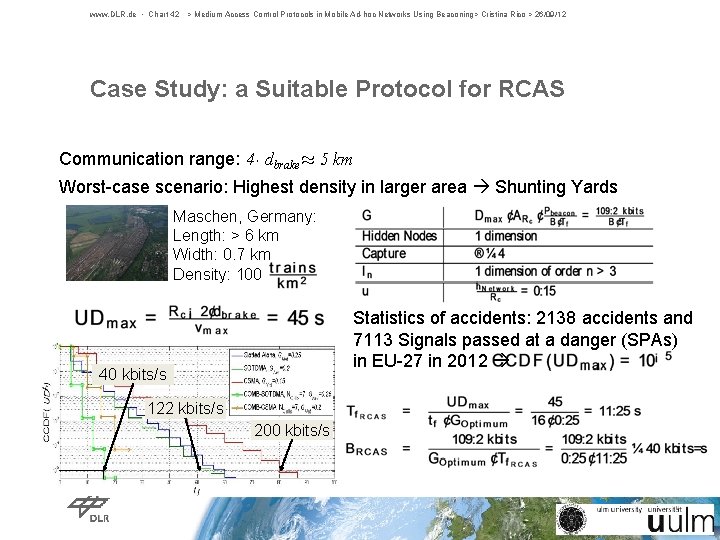The width and height of the screenshot is (720, 540).
Task: Select the text 'Width: 0.7 km'
Action: 222,254
